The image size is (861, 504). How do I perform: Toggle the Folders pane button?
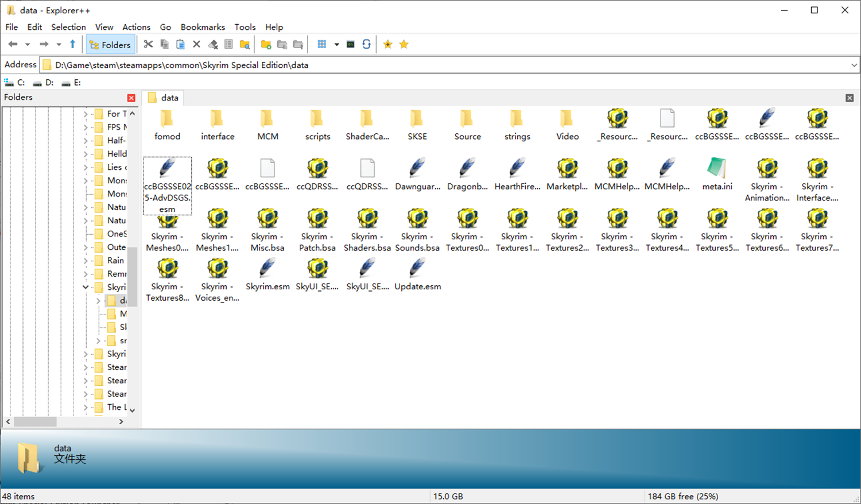[x=110, y=44]
